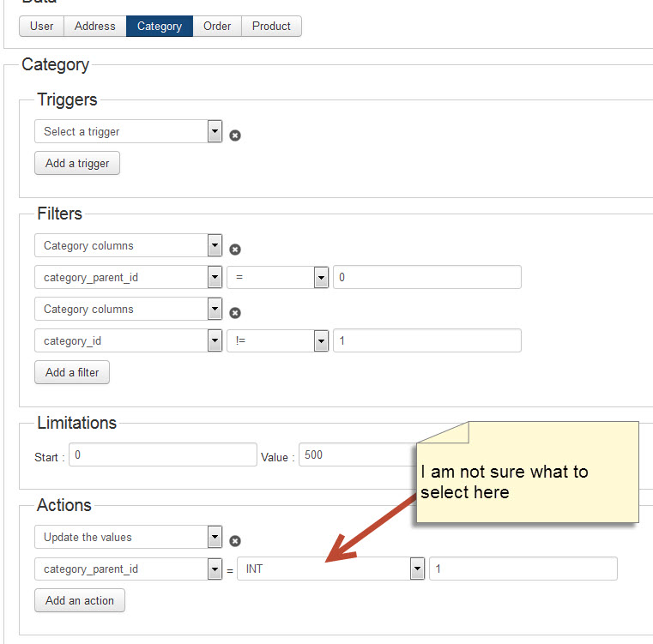Viewport: 653px width, 644px height.
Task: Click the Add a trigger button
Action: (x=77, y=163)
